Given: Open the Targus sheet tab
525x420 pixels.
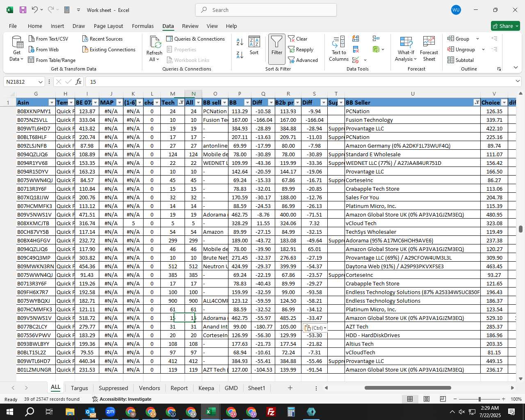Looking at the screenshot, I should tap(79, 388).
